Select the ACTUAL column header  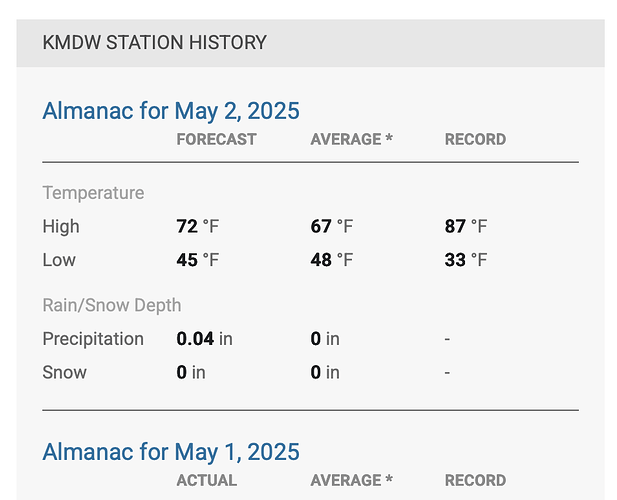tap(207, 480)
